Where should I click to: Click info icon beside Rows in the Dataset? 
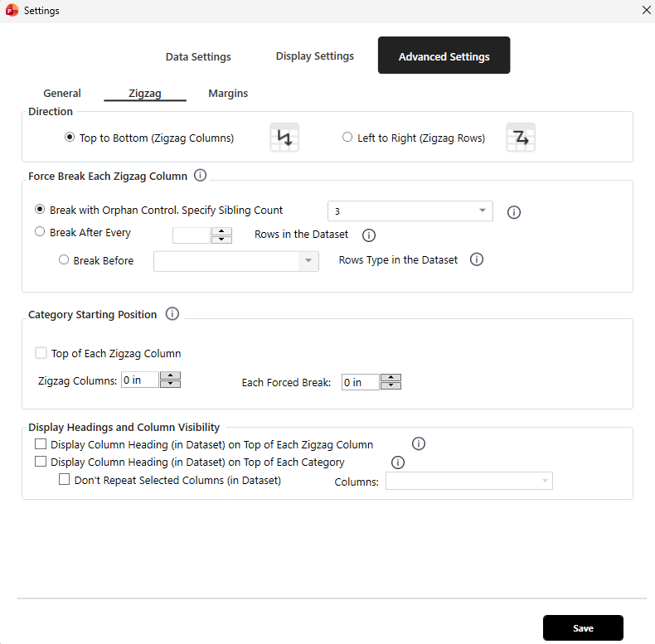(x=369, y=235)
